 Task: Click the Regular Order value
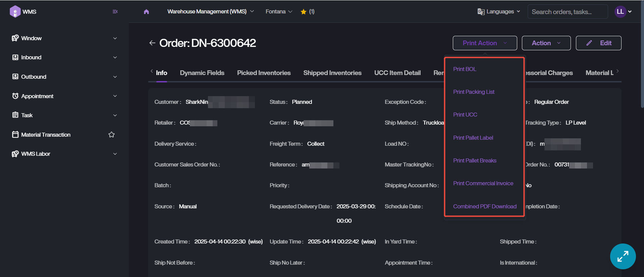551,102
